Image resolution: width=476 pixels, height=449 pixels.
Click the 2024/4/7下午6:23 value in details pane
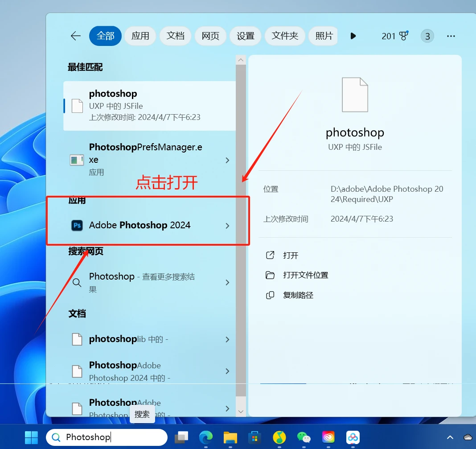(361, 219)
